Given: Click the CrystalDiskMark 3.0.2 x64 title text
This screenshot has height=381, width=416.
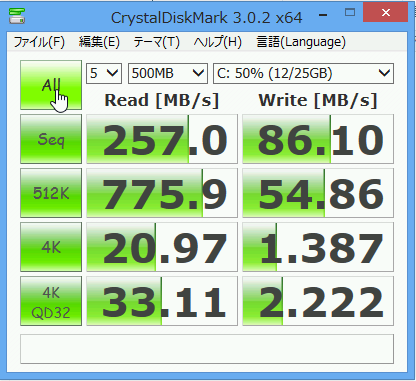Looking at the screenshot, I should point(207,17).
